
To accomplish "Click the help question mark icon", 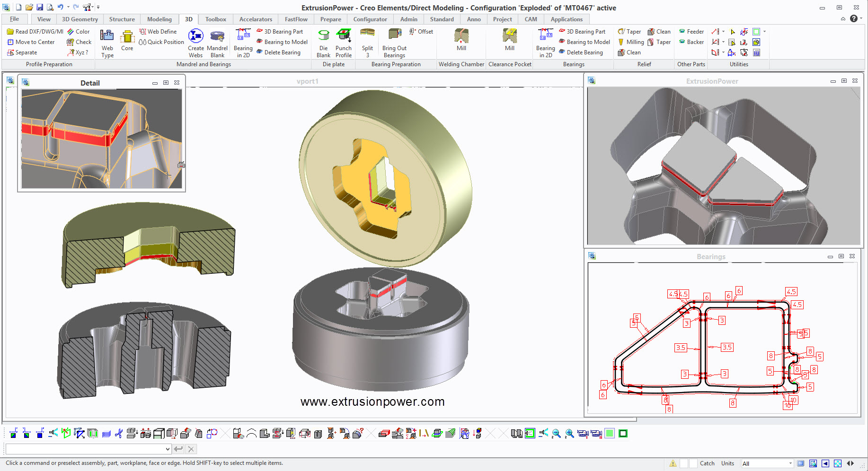I will tap(853, 18).
